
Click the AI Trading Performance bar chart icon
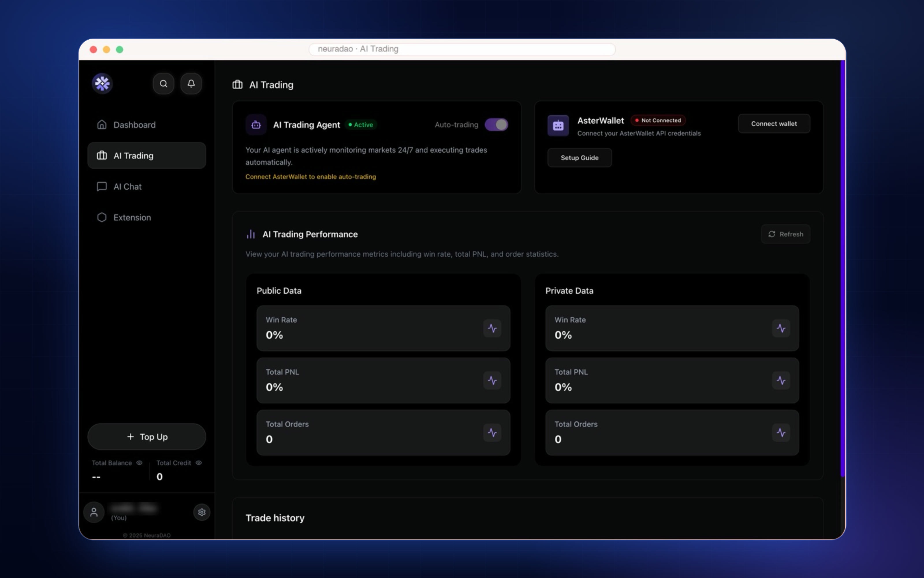250,234
